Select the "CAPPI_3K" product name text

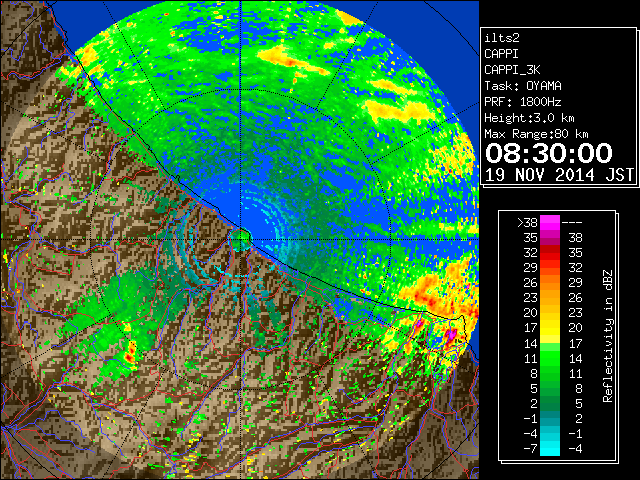512,70
